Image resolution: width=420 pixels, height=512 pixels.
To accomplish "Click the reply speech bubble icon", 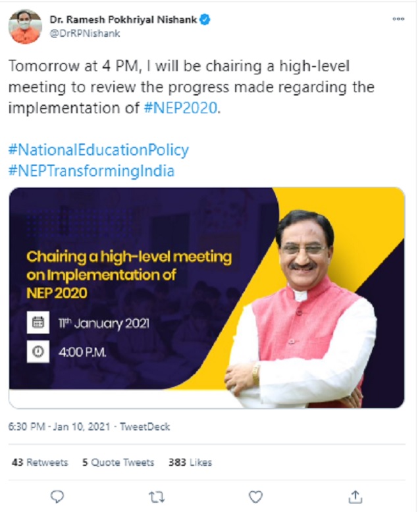I will [x=58, y=496].
